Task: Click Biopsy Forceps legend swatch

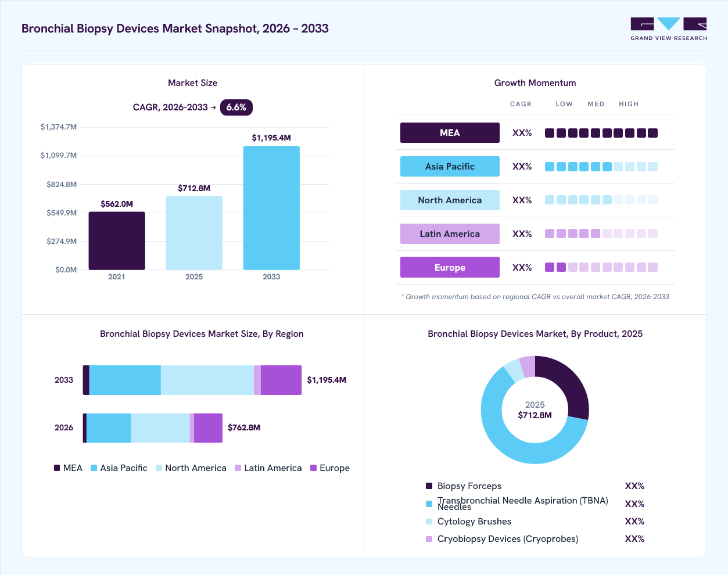Action: [429, 486]
